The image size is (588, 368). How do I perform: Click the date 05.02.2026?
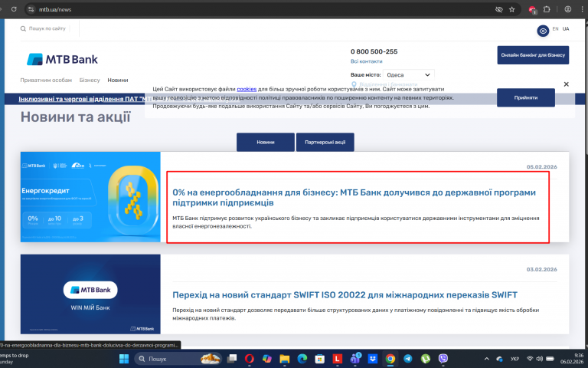coord(541,166)
